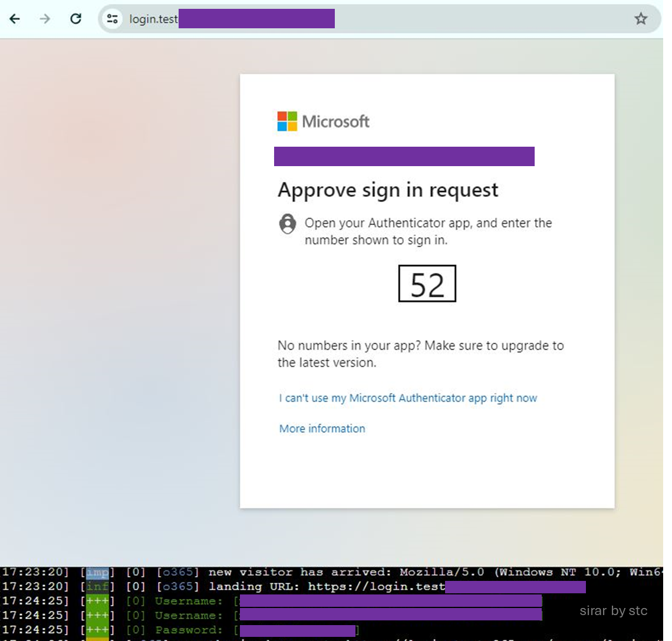Image resolution: width=672 pixels, height=641 pixels.
Task: Click the "Open your Authenticator app" instruction text
Action: click(428, 232)
